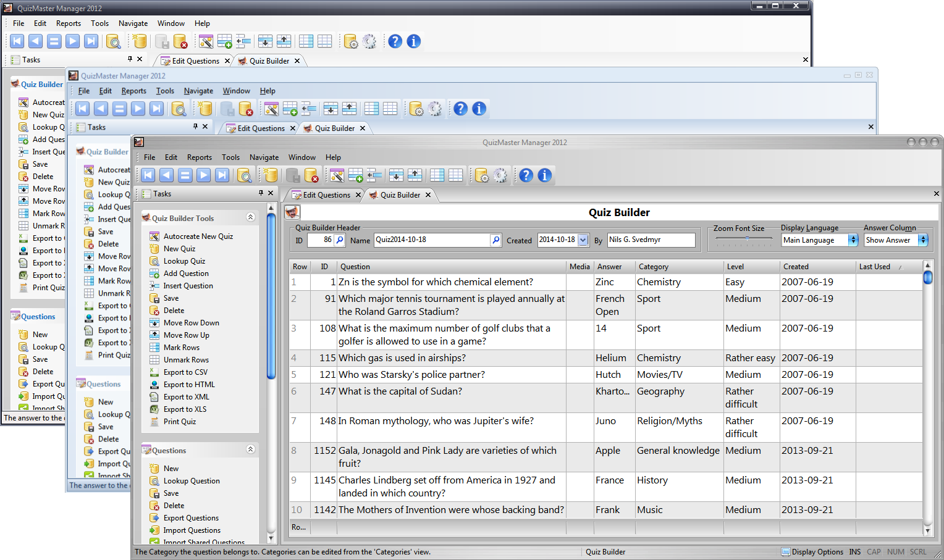The image size is (944, 560).
Task: Open database options icon in front toolbar
Action: click(482, 175)
